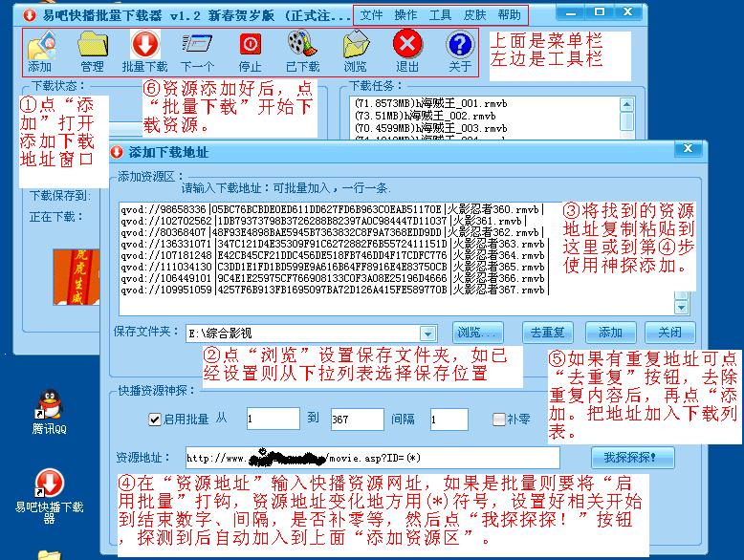Click the 关闭 button in the dialog
This screenshot has height=560, width=744.
tap(670, 333)
